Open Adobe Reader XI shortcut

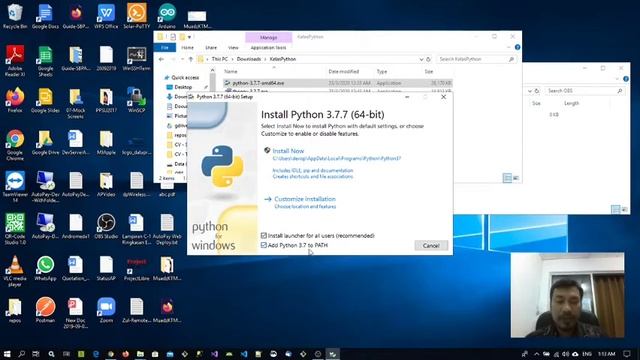[x=15, y=61]
